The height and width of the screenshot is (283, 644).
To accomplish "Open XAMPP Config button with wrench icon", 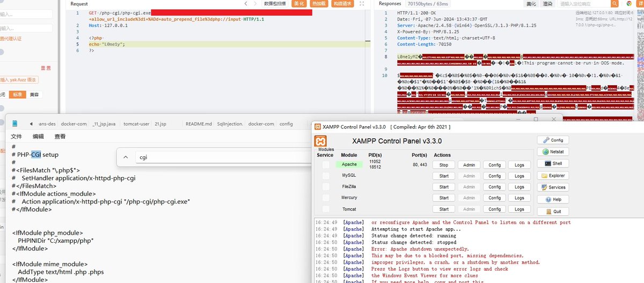I will (552, 140).
